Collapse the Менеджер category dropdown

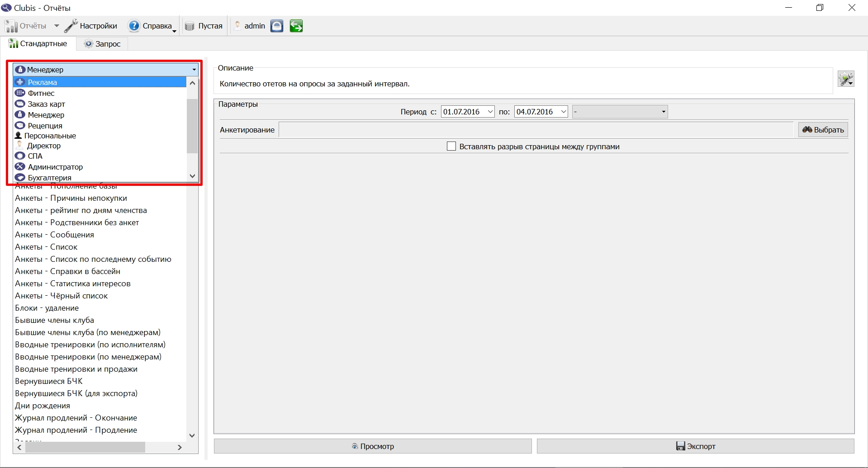[194, 70]
